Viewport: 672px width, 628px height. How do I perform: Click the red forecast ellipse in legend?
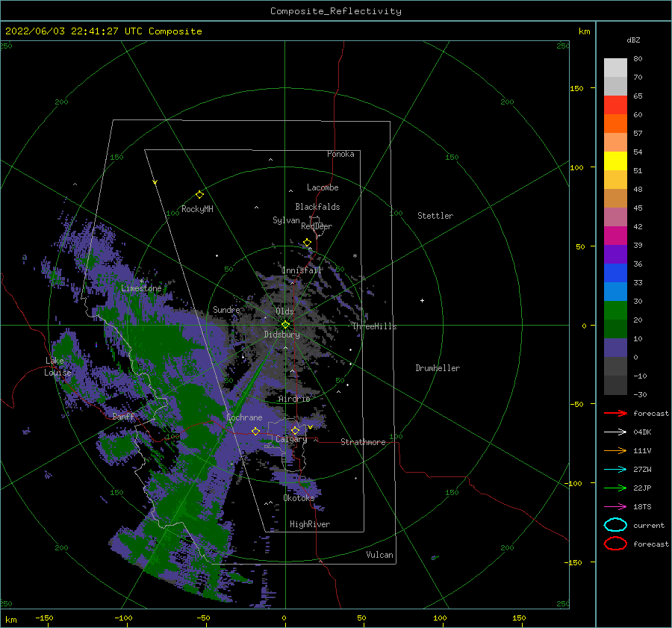(615, 544)
